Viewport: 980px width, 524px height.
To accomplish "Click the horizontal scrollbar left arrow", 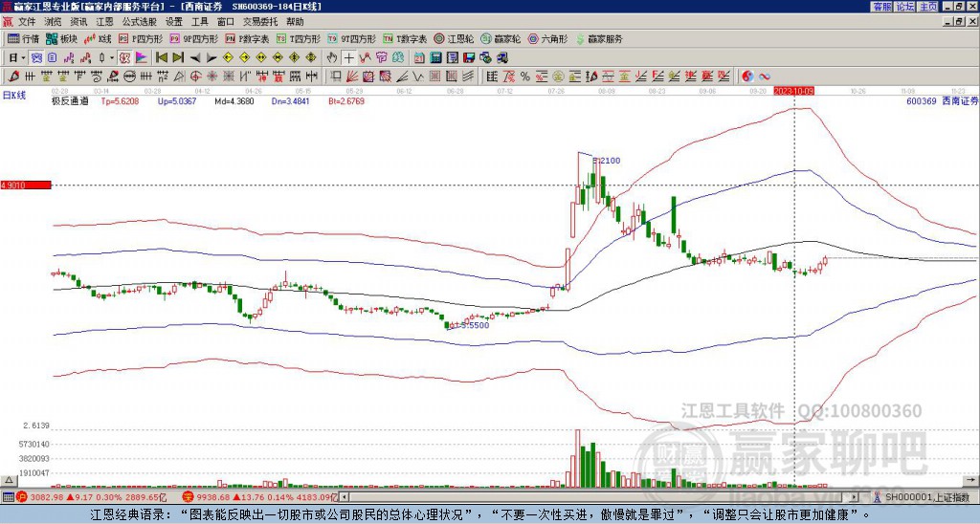I will pyautogui.click(x=344, y=497).
